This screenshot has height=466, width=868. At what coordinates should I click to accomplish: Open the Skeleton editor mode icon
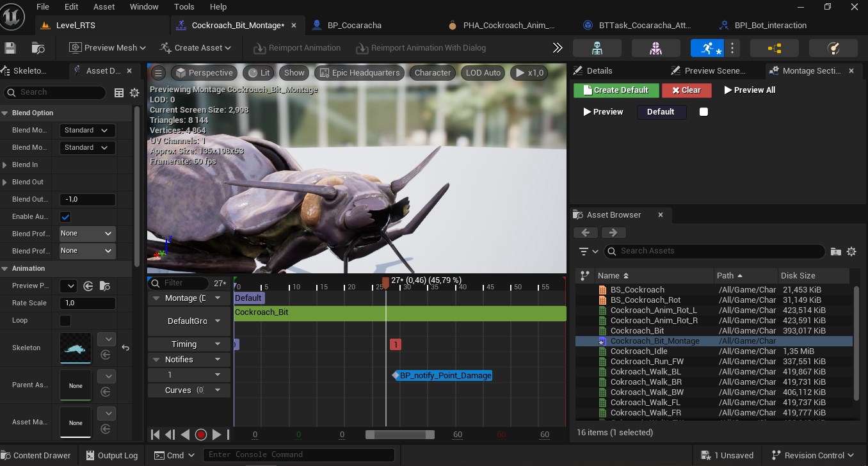pyautogui.click(x=597, y=48)
